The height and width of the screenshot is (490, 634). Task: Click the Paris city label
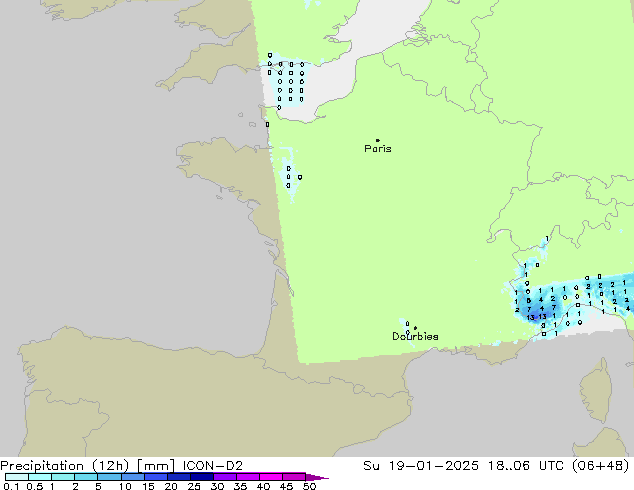378,149
